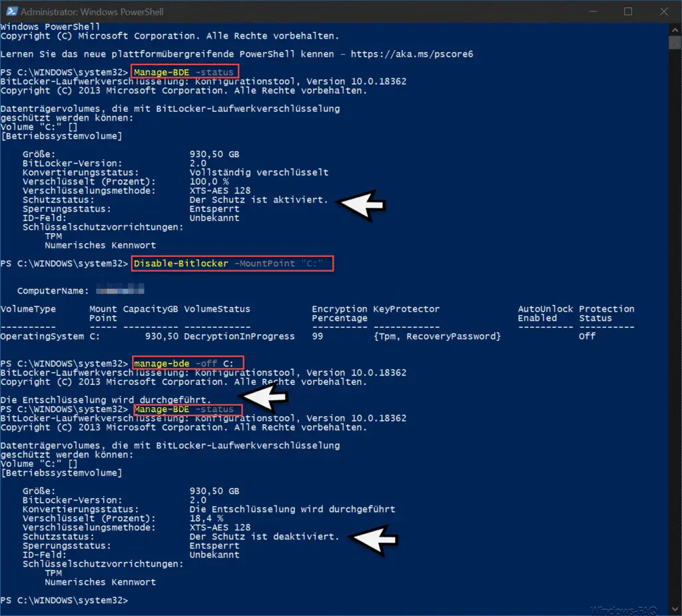Select 'Der Schutz ist aktiviert.' text
Viewport: 682px width, 616px height.
point(259,200)
